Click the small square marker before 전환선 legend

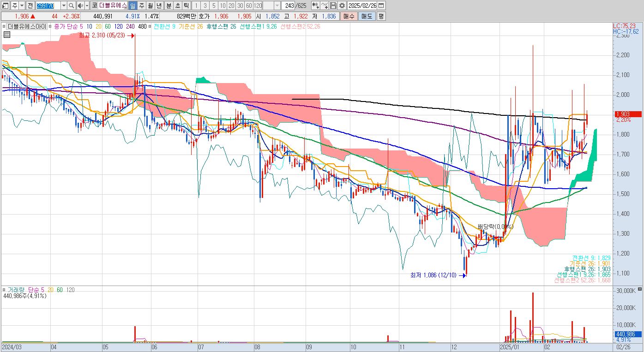point(150,26)
